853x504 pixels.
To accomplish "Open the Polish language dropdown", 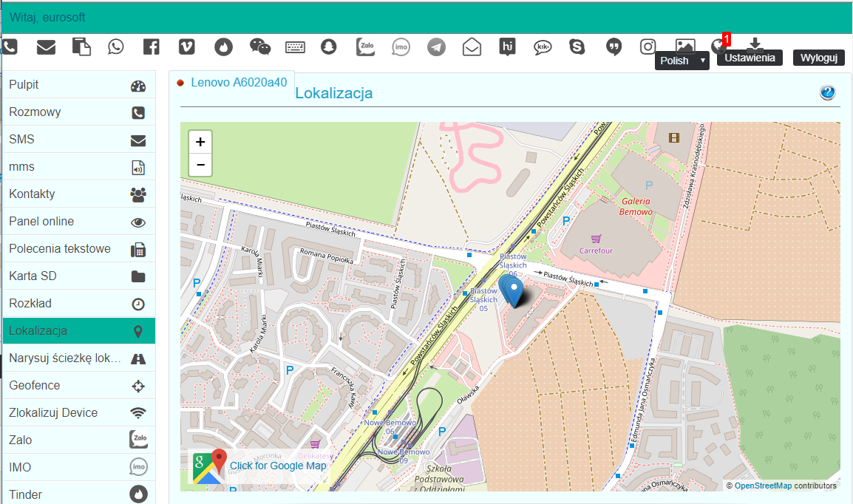I will pyautogui.click(x=682, y=61).
